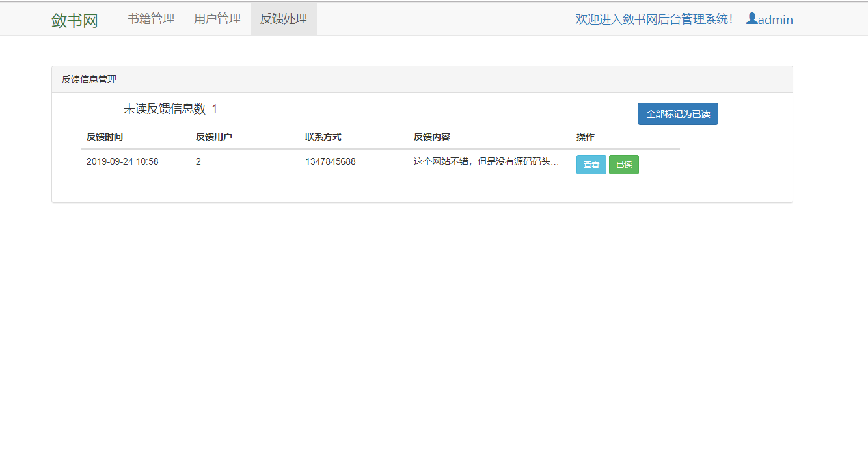Click the feedback timestamp 2019-09-24 10:58
The image size is (868, 451).
(x=122, y=161)
